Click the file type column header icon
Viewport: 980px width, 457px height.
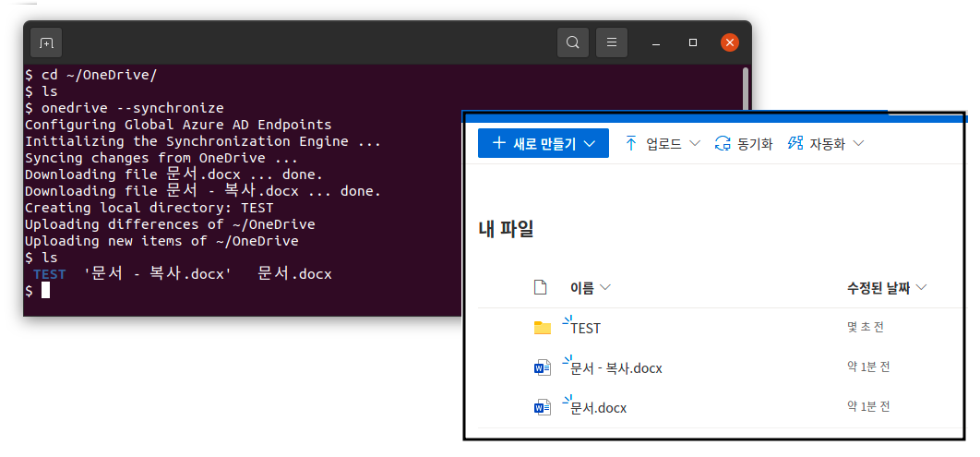541,287
